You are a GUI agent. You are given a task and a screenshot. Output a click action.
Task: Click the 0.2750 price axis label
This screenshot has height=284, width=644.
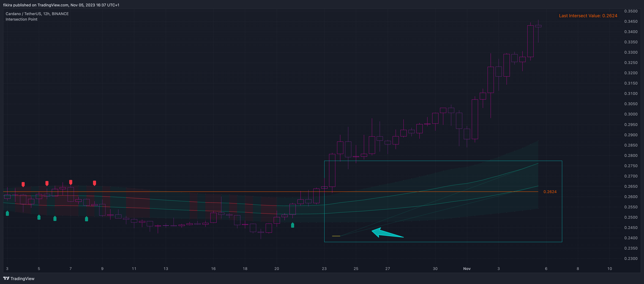(x=631, y=166)
